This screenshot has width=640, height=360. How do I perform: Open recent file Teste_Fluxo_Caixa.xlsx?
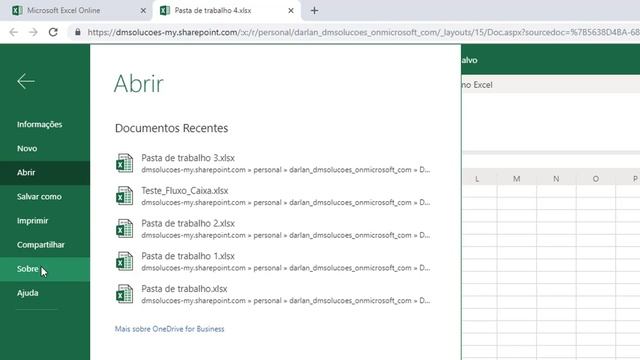pyautogui.click(x=184, y=191)
